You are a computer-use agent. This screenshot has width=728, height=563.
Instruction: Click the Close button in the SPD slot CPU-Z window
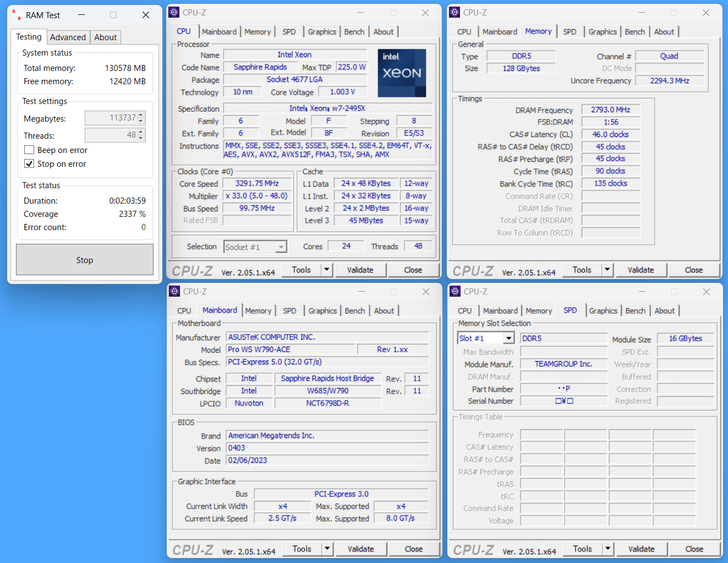(x=694, y=549)
